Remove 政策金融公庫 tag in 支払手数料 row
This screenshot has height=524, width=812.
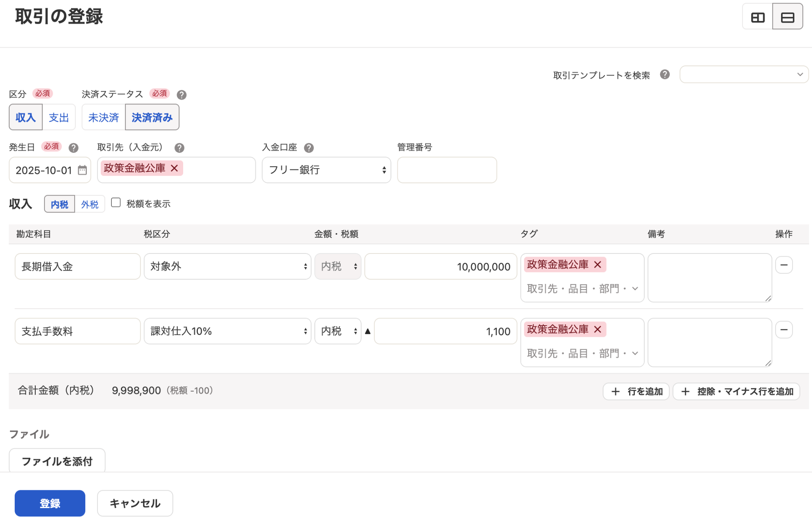[x=598, y=329]
